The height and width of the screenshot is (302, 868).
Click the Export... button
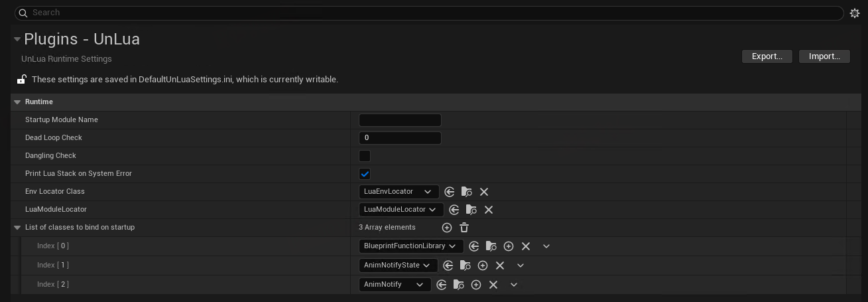(x=767, y=56)
